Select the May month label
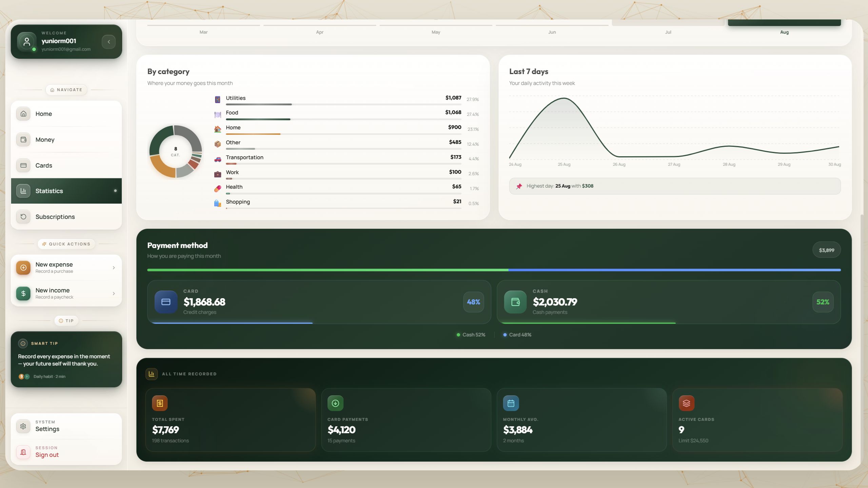This screenshot has height=488, width=868. tap(436, 32)
